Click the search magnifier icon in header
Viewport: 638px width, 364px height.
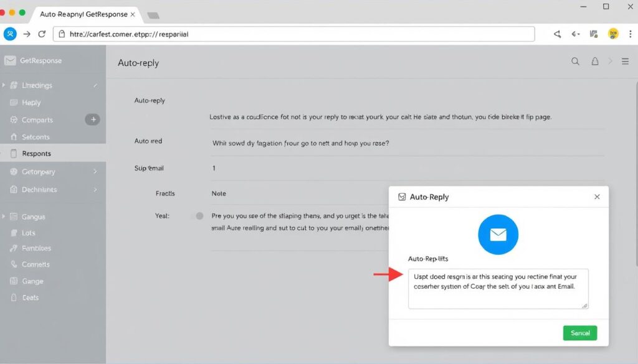click(x=575, y=62)
